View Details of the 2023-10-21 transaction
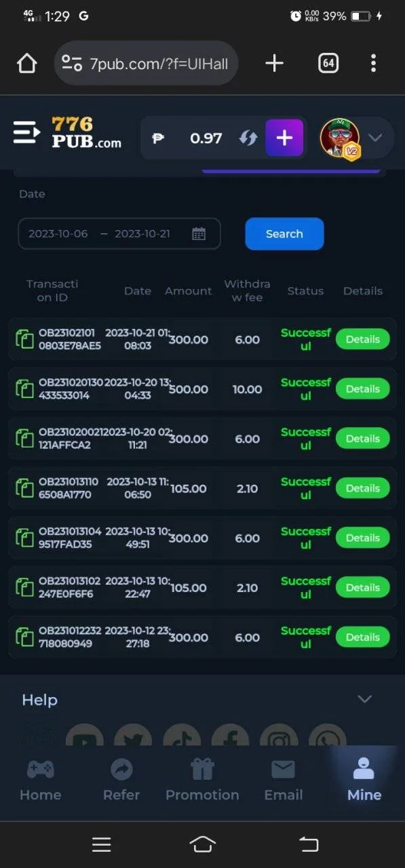 click(x=362, y=340)
